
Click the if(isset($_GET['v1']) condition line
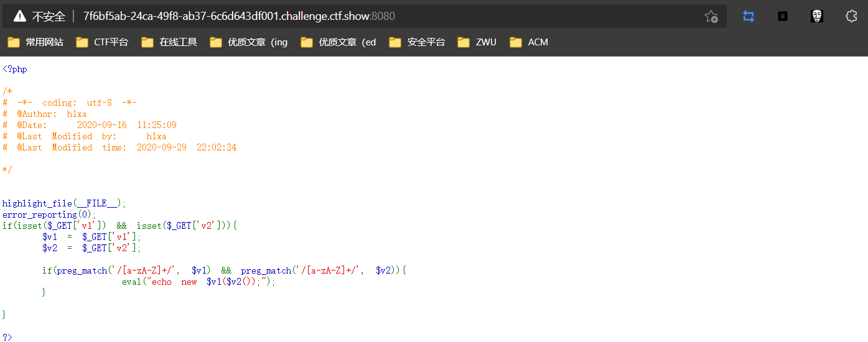coord(120,226)
